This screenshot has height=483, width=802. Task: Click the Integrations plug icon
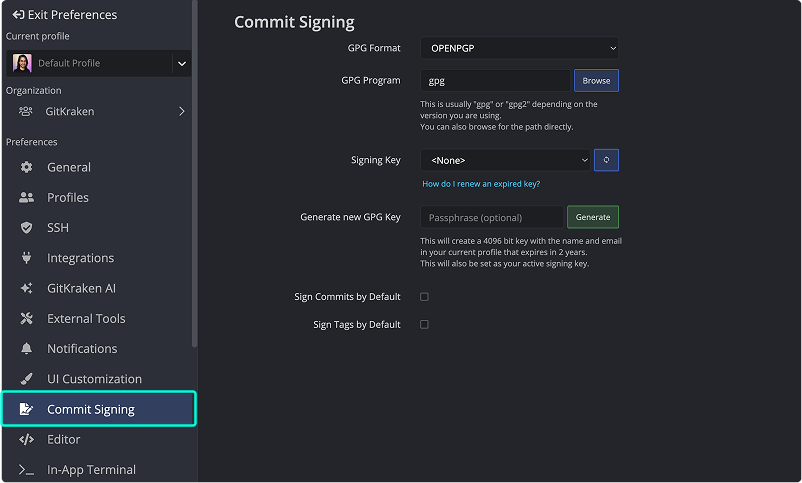[27, 258]
